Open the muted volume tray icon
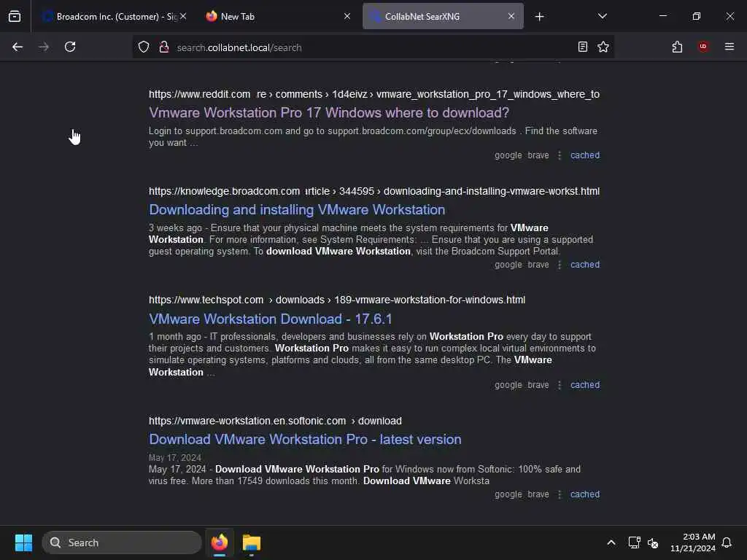Screen dimensions: 747x560 click(x=653, y=542)
